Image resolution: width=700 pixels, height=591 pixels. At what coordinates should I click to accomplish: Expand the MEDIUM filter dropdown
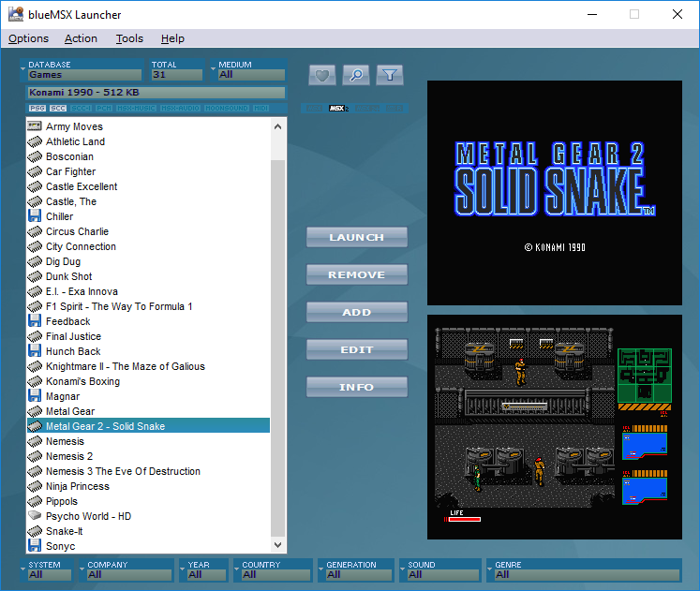click(x=247, y=70)
